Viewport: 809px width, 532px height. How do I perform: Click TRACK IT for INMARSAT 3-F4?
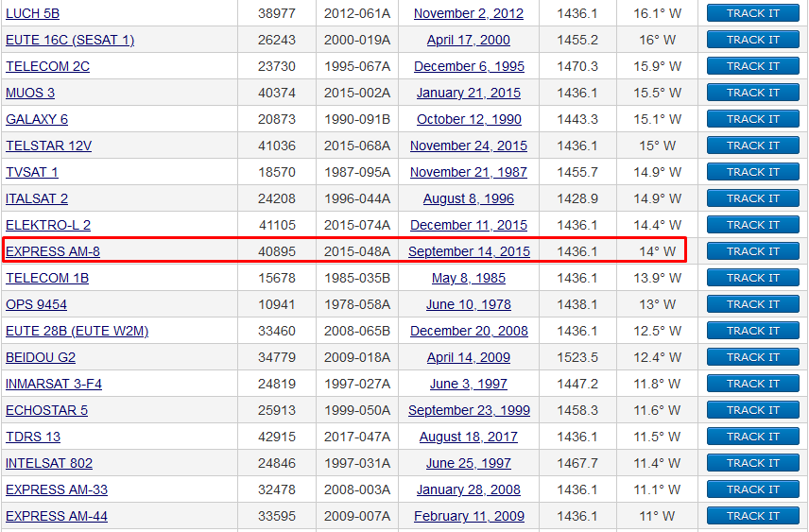pyautogui.click(x=752, y=384)
